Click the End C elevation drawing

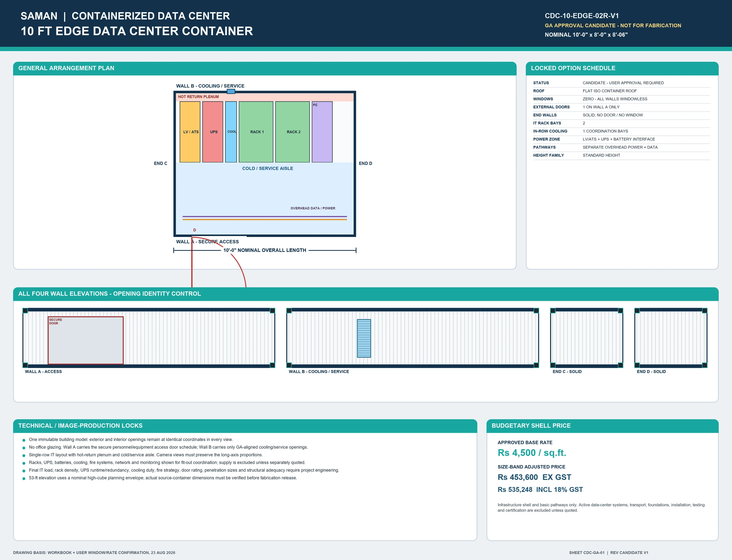587,338
